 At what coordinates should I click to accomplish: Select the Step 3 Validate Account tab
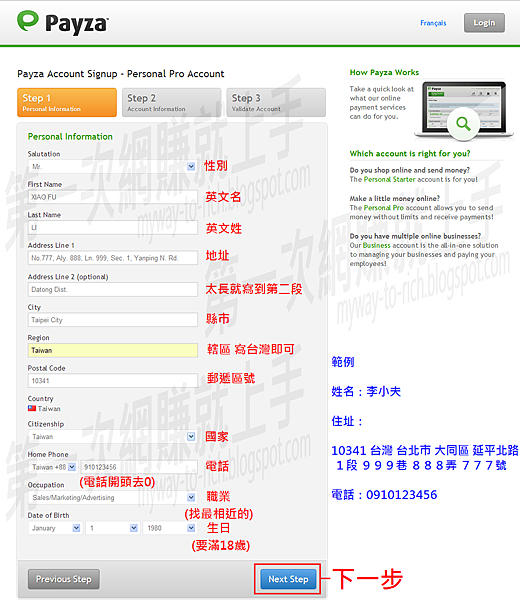[276, 102]
